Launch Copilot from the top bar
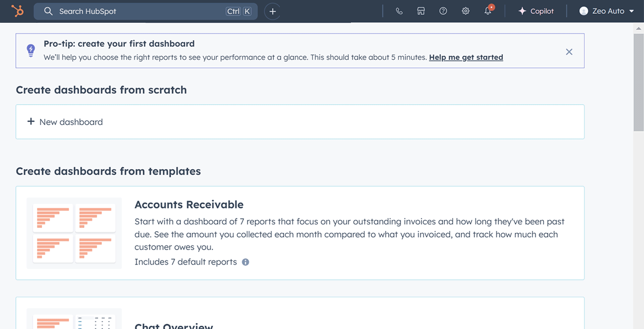This screenshot has width=644, height=329. click(536, 11)
